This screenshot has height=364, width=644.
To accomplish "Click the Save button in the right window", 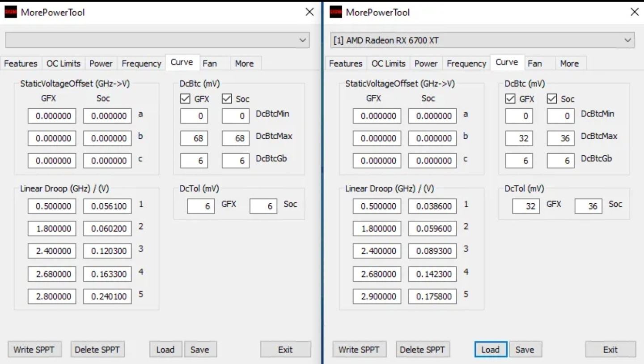I will (525, 350).
